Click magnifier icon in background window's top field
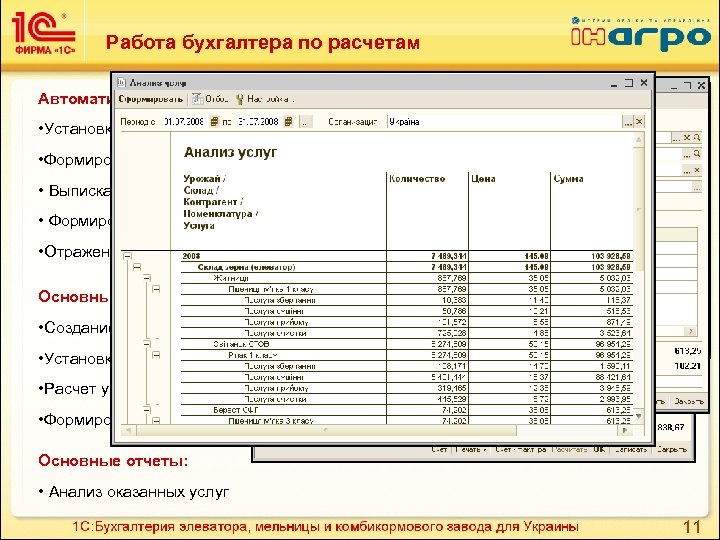The width and height of the screenshot is (720, 540). tap(697, 137)
